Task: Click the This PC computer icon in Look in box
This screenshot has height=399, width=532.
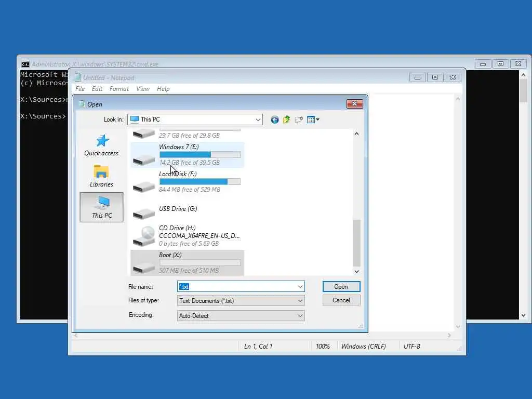Action: [x=135, y=119]
